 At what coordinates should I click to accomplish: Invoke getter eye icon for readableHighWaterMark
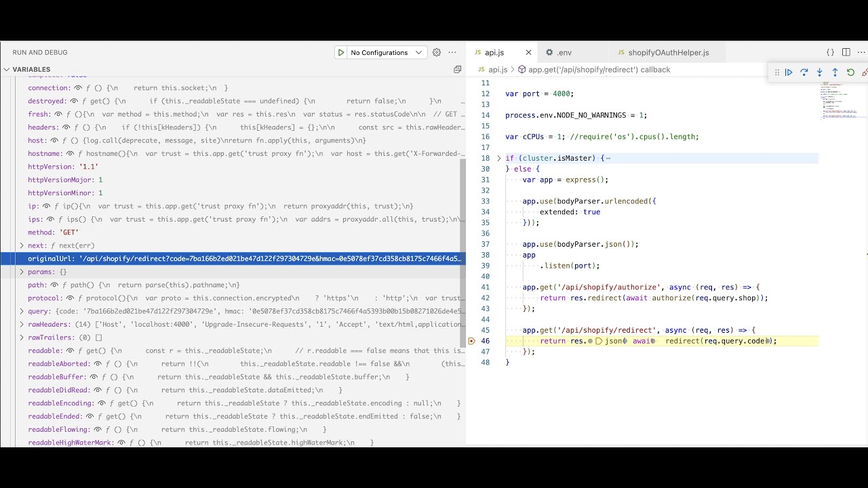tap(123, 443)
